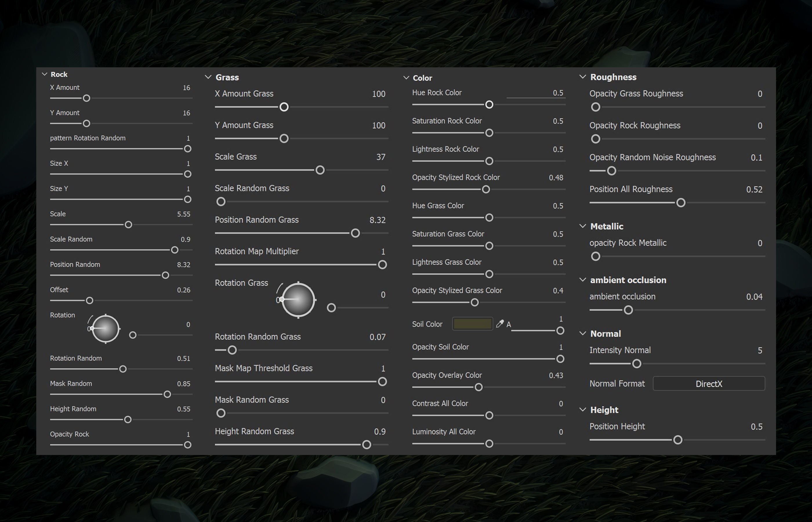The height and width of the screenshot is (522, 812).
Task: Click the Scale Grass slider handle
Action: point(320,170)
